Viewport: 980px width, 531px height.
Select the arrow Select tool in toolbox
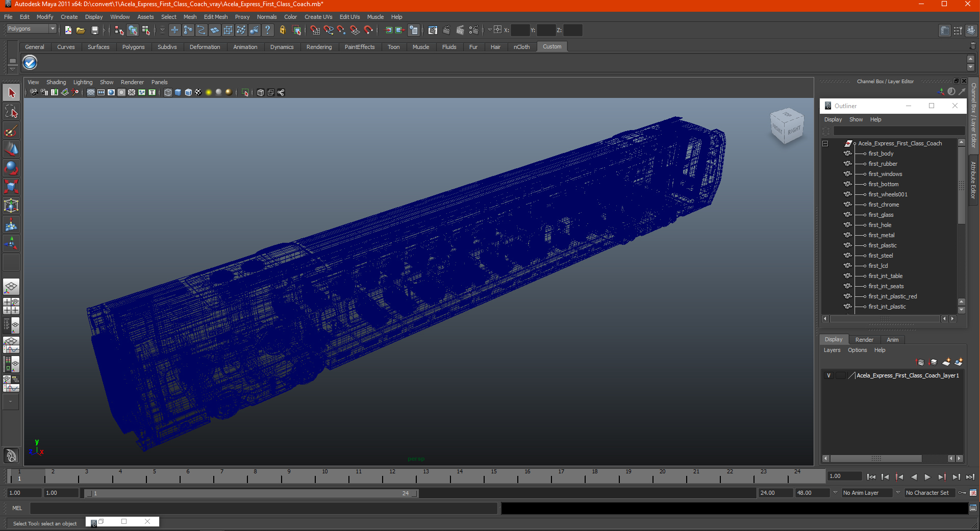(x=11, y=93)
